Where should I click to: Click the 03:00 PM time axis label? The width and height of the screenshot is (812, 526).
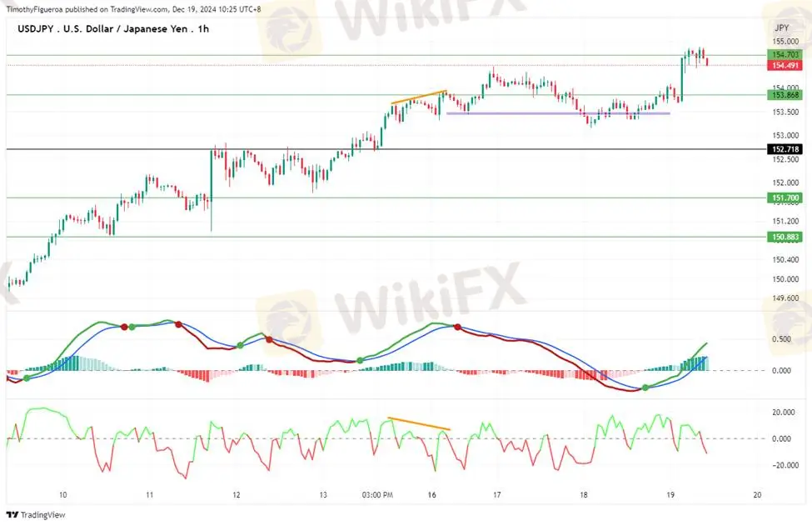[x=377, y=494]
